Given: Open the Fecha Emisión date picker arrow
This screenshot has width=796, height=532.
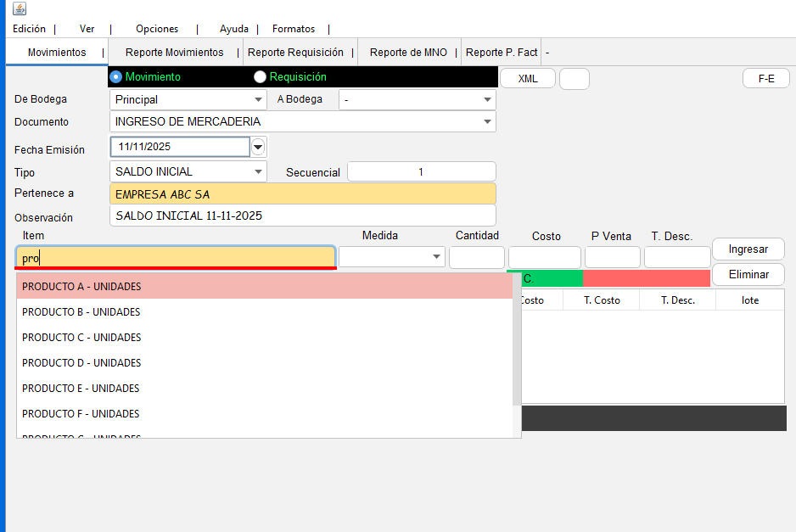Looking at the screenshot, I should point(258,147).
